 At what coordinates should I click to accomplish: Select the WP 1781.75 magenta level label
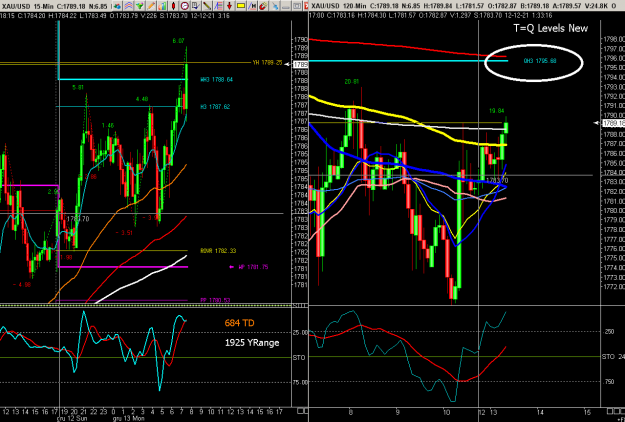pos(253,267)
